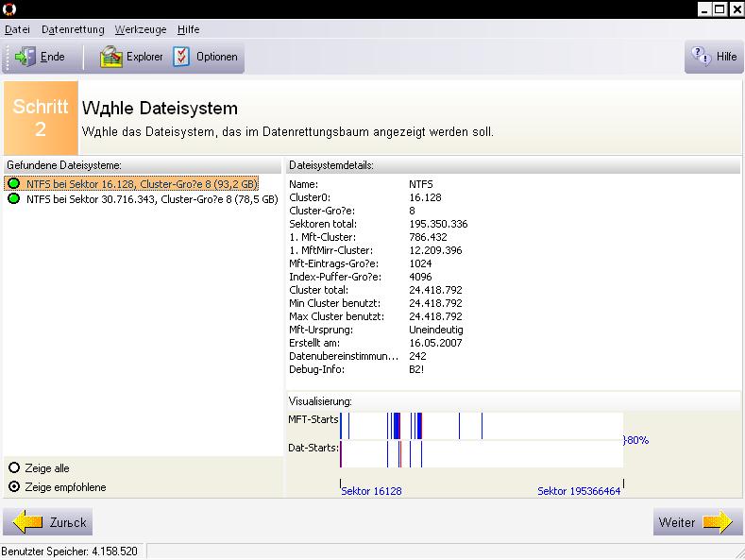Open the Hilfe menu in menu bar

pos(188,29)
